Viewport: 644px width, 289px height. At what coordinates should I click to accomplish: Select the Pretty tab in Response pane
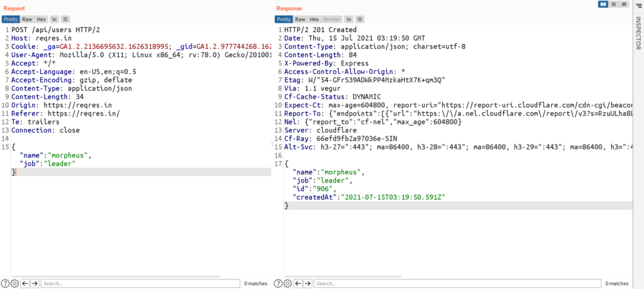284,19
